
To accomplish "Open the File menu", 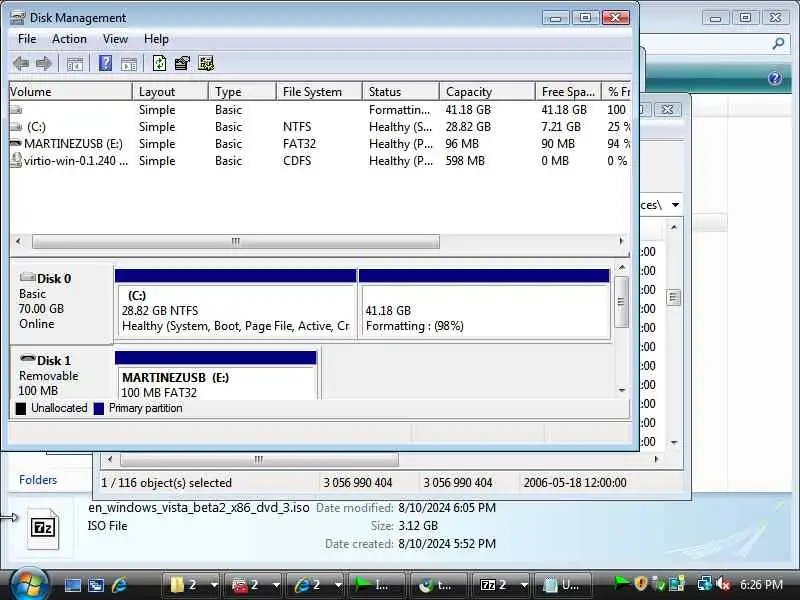I will pyautogui.click(x=27, y=39).
